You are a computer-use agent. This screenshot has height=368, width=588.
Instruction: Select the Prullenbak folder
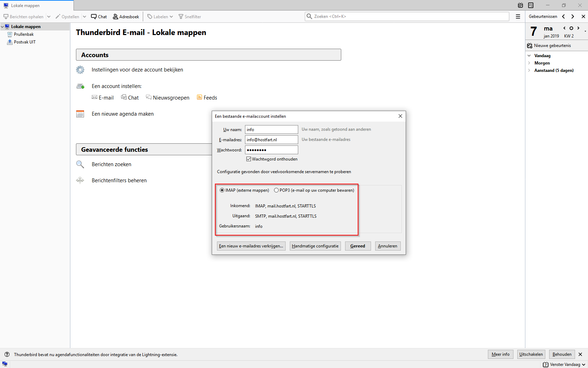23,34
